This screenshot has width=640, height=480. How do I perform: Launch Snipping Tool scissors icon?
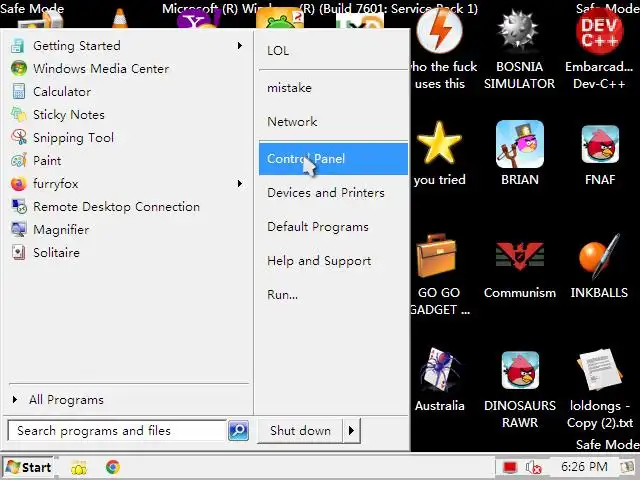coord(19,137)
